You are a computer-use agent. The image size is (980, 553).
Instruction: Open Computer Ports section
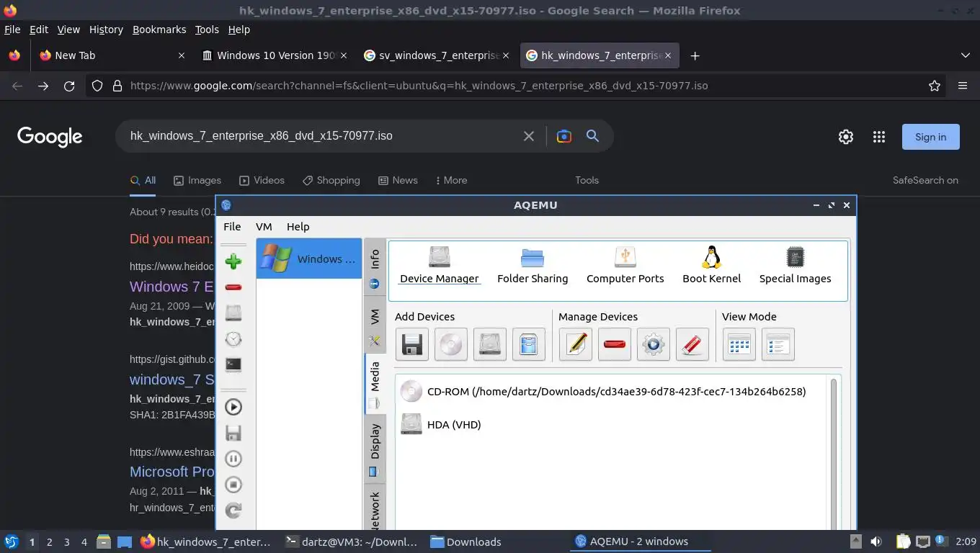(625, 266)
